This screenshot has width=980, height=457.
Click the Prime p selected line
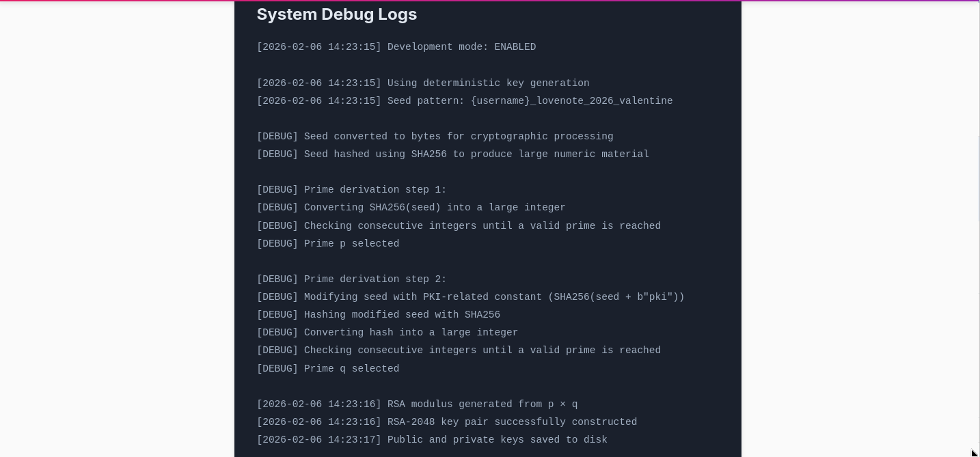[328, 244]
